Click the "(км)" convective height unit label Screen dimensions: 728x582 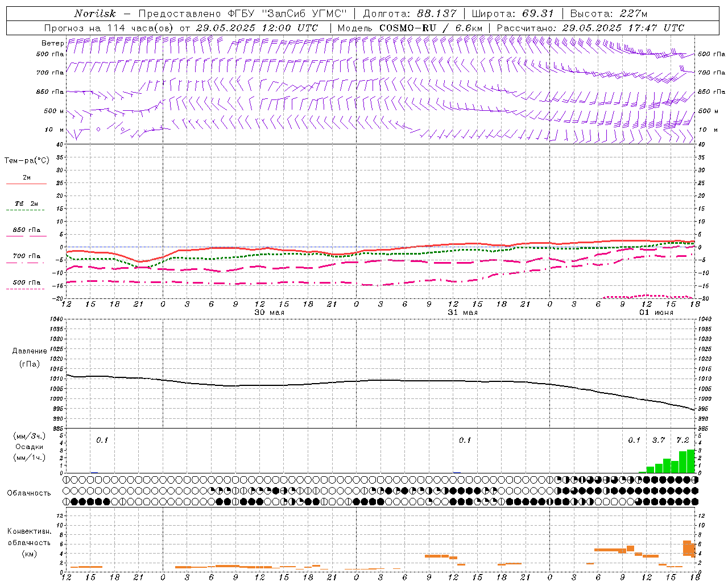(x=29, y=553)
